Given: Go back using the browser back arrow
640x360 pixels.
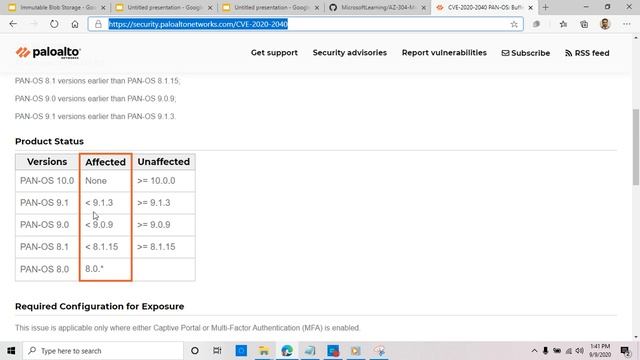Looking at the screenshot, I should pos(13,24).
